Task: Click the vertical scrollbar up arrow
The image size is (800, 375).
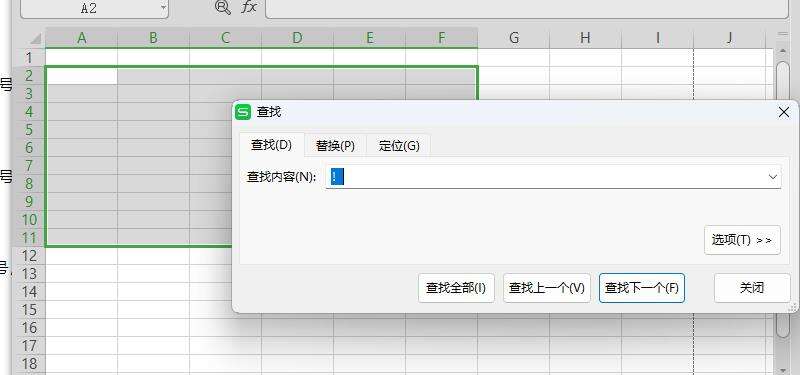Action: (783, 52)
